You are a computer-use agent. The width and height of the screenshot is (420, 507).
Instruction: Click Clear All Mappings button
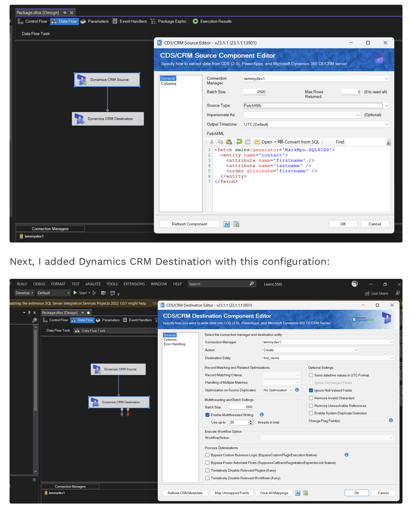274,493
